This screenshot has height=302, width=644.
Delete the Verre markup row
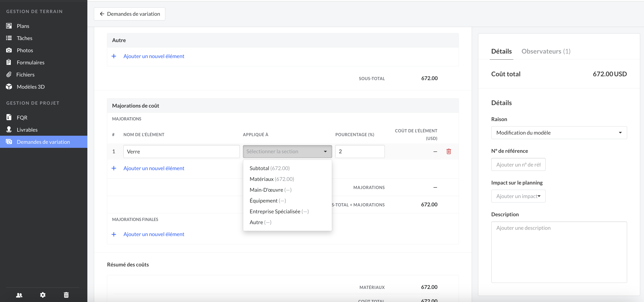click(449, 151)
